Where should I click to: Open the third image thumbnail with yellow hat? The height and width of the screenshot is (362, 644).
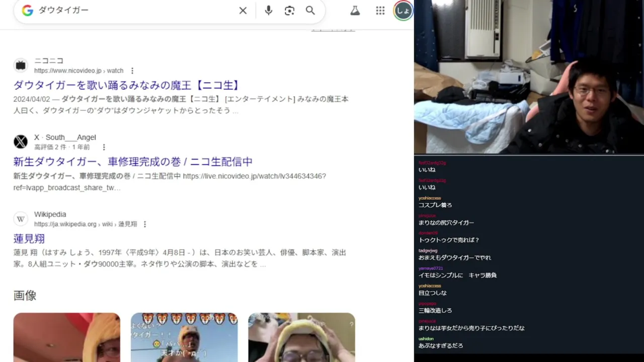[301, 337]
